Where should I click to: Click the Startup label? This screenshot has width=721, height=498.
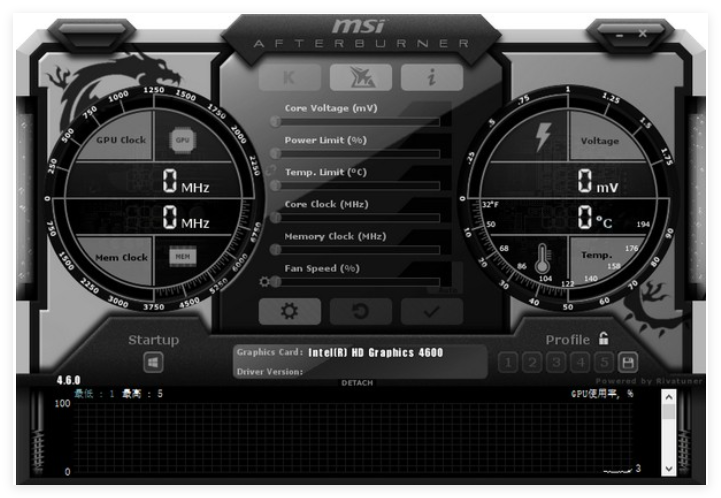click(x=154, y=340)
